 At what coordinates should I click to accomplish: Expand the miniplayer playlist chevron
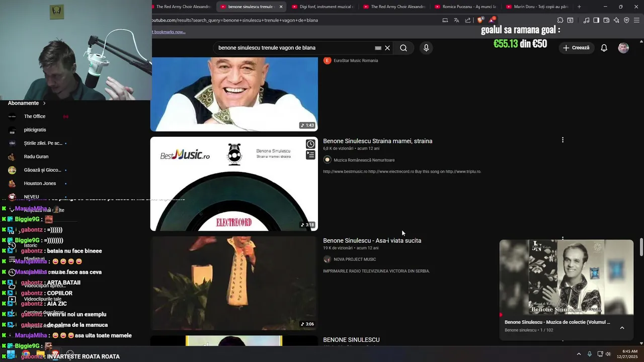click(x=622, y=328)
